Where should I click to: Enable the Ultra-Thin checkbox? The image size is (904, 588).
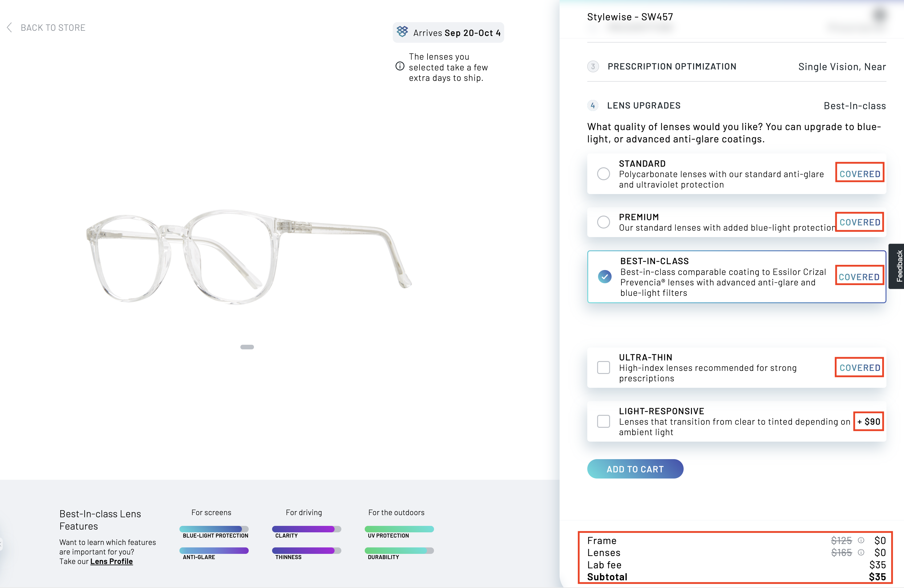603,367
